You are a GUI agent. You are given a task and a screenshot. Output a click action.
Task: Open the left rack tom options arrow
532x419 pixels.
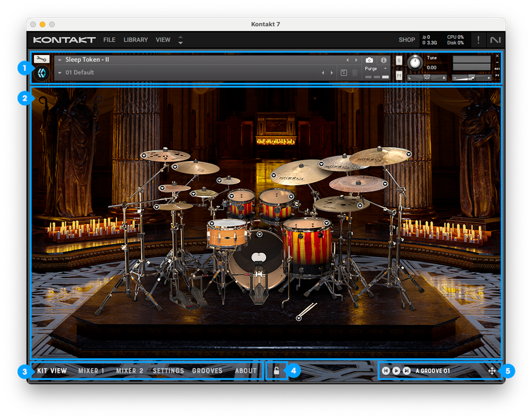tap(232, 196)
